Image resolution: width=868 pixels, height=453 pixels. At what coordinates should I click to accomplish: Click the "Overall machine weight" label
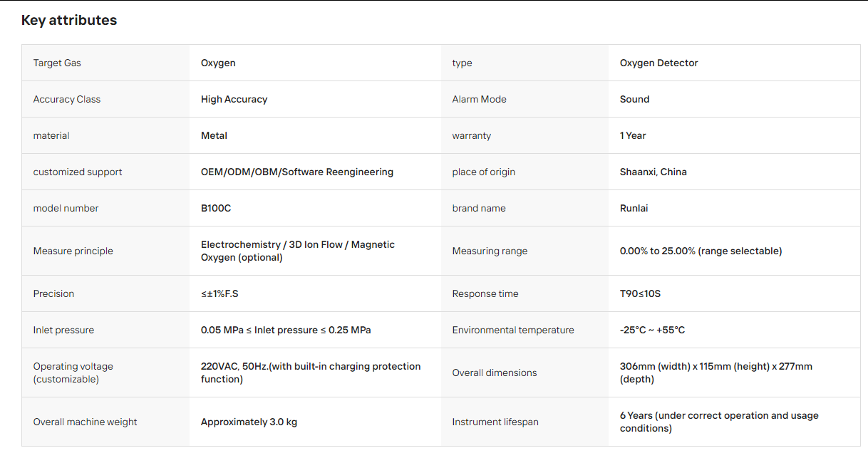click(86, 422)
